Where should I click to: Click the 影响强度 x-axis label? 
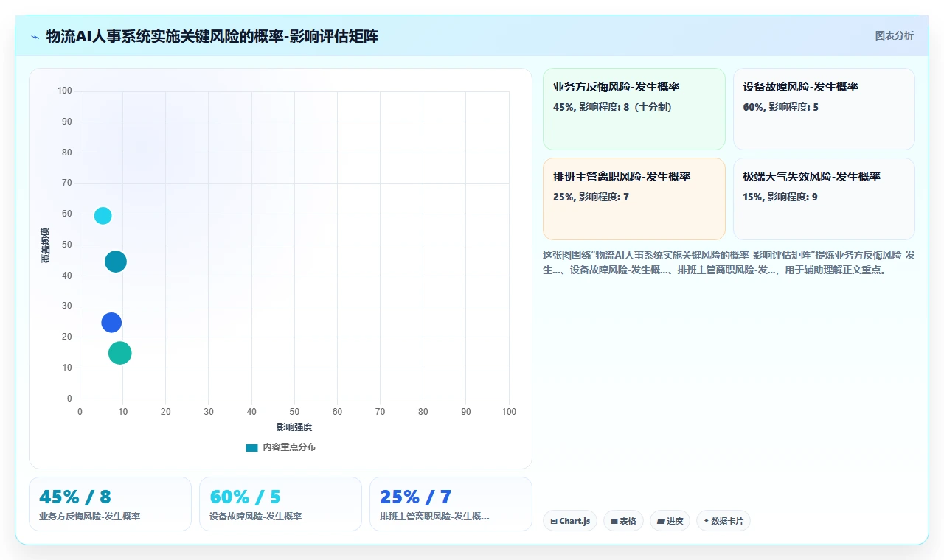(x=294, y=427)
